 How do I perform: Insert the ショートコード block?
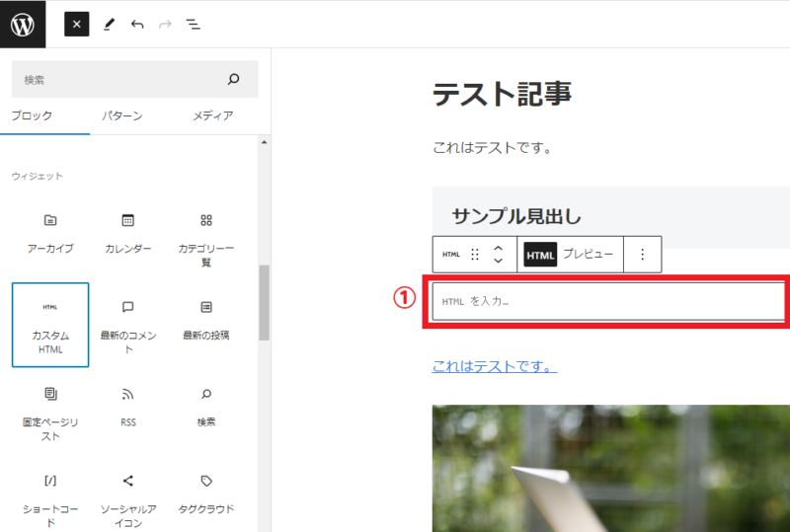pyautogui.click(x=49, y=494)
